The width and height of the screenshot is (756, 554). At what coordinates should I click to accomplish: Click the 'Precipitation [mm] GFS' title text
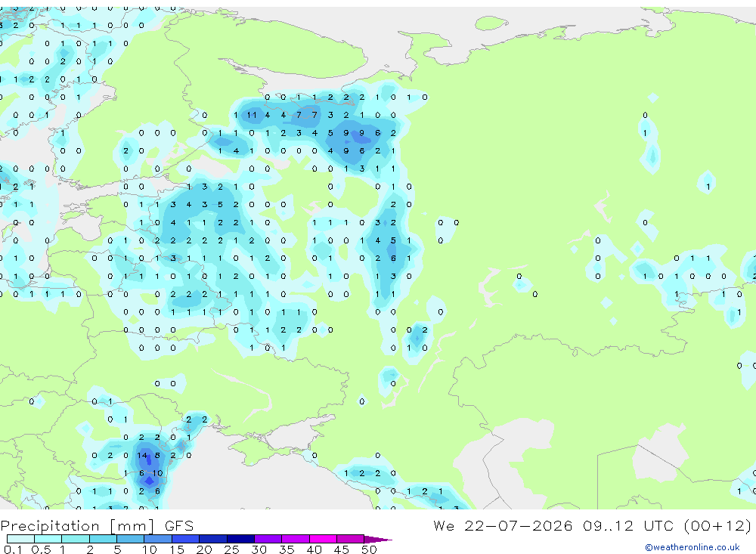(97, 526)
